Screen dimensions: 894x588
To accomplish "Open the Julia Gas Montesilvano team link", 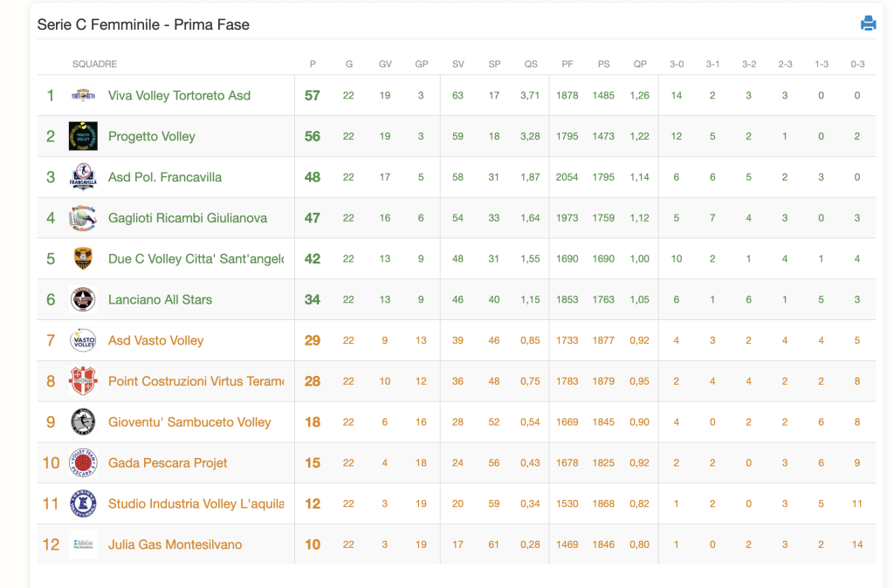I will 175,544.
